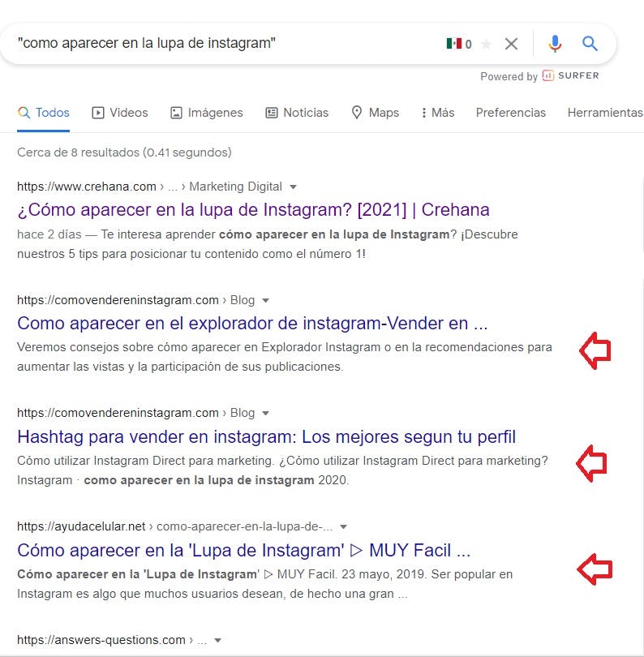Expand the arrow beside the first comovendereninstagram.com URL
Screen dimensions: 644x657
(x=266, y=300)
